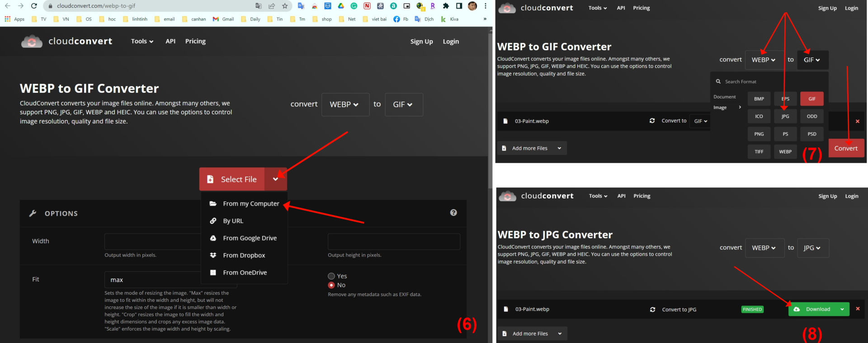Image resolution: width=868 pixels, height=343 pixels.
Task: Click the red X next to the Download button
Action: [858, 309]
